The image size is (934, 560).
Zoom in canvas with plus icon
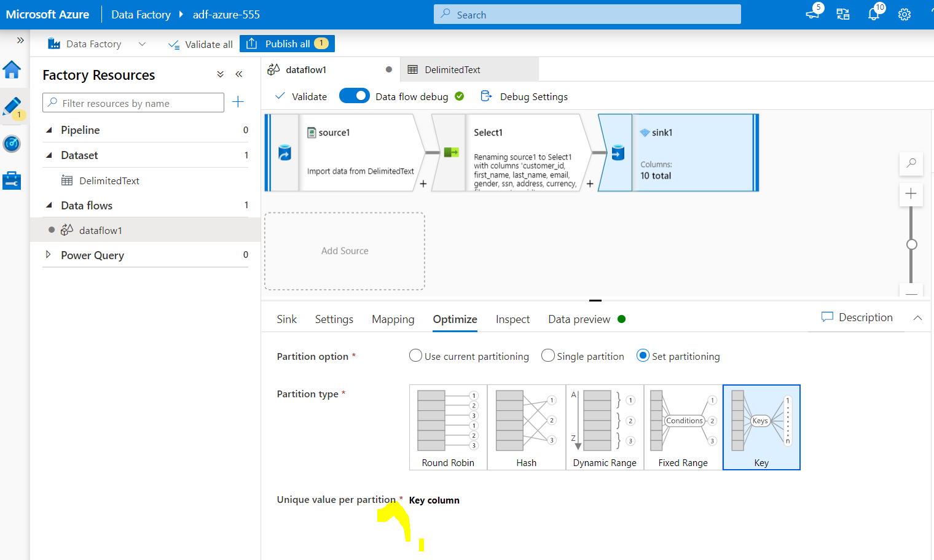[911, 193]
